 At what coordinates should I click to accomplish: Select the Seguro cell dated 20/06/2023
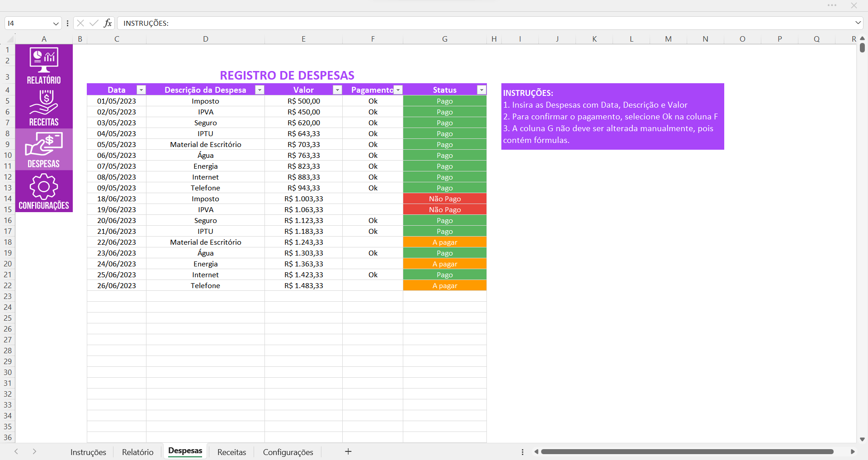pyautogui.click(x=205, y=220)
